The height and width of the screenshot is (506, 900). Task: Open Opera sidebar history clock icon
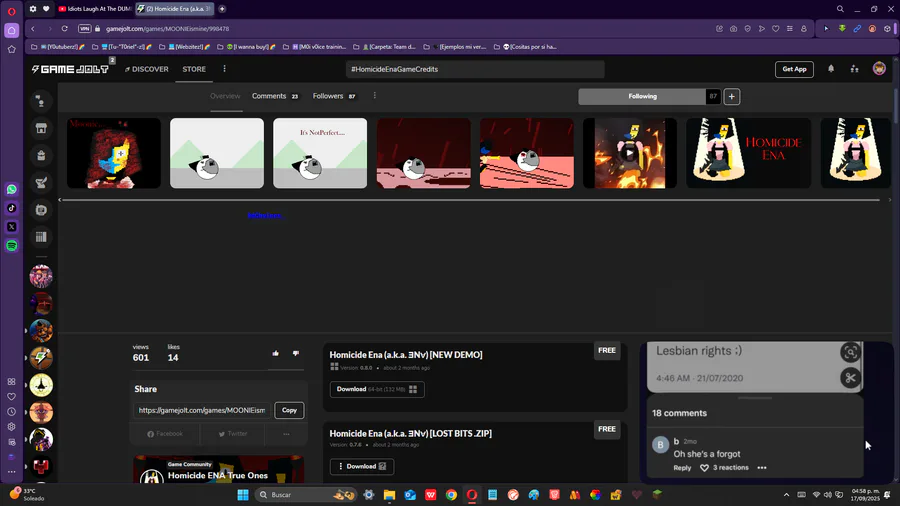tap(11, 412)
